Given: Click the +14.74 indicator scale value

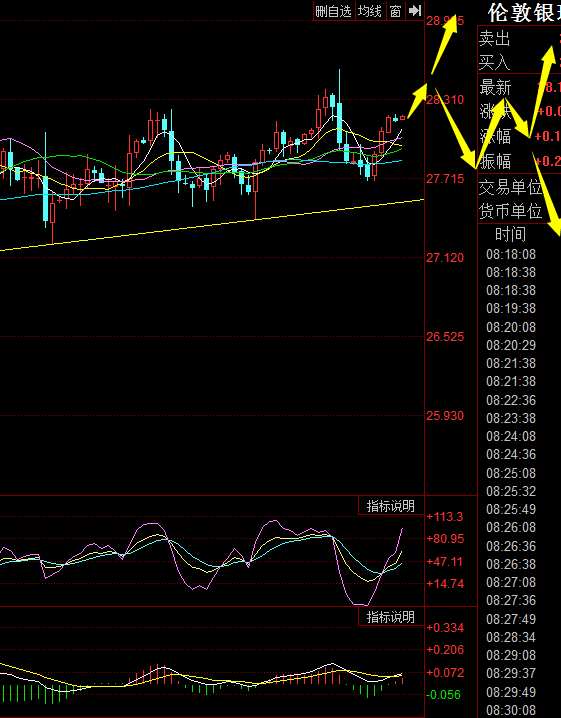Looking at the screenshot, I should click(445, 583).
